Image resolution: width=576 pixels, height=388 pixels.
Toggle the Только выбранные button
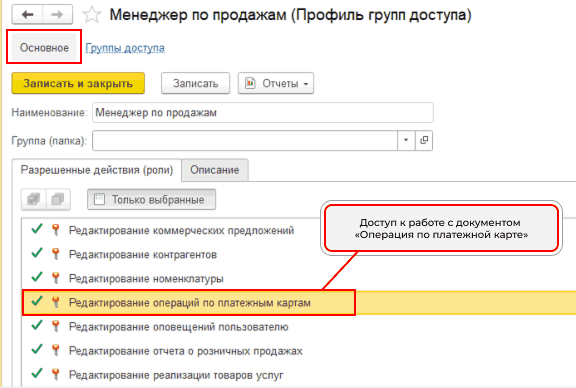pos(151,200)
